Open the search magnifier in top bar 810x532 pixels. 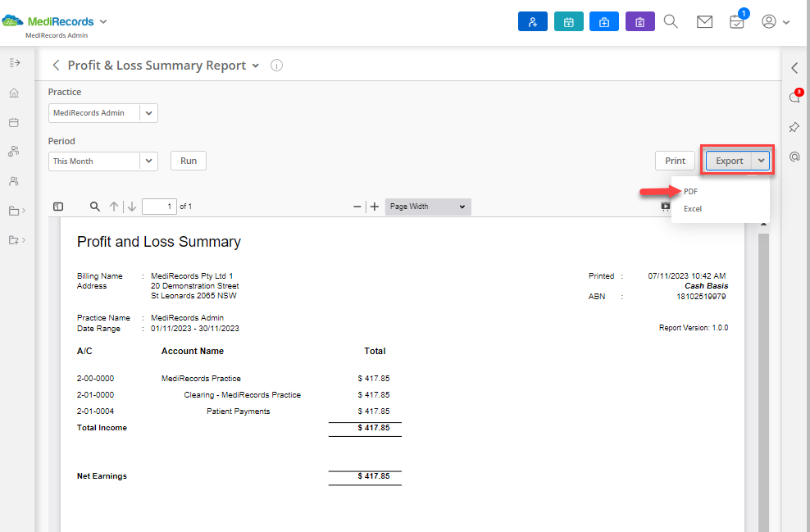[671, 21]
